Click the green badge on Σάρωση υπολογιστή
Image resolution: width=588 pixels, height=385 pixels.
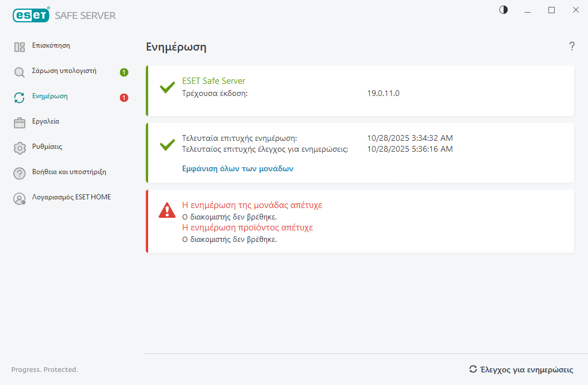click(x=124, y=72)
